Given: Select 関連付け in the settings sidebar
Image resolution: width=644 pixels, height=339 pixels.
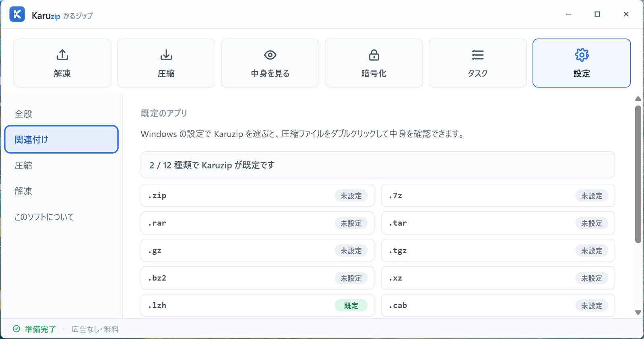Looking at the screenshot, I should [61, 139].
